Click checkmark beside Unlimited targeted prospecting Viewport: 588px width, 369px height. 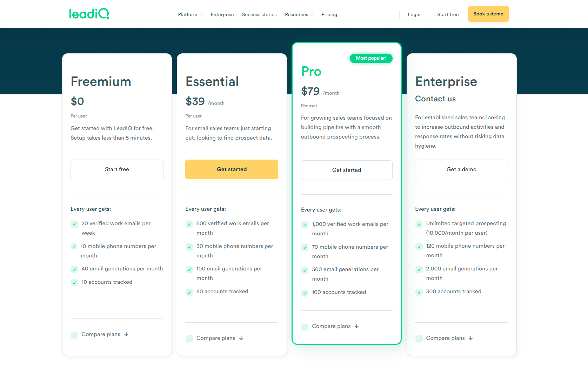(x=419, y=224)
